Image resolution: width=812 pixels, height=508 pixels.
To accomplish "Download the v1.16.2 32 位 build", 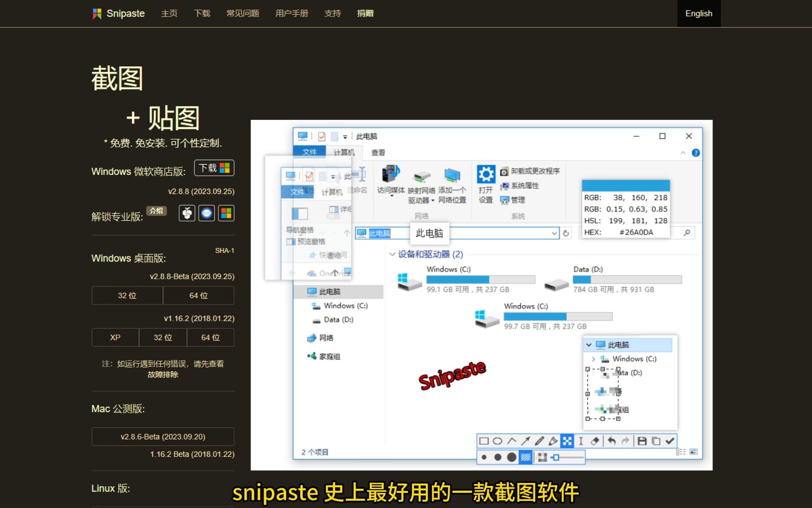I will coord(163,337).
